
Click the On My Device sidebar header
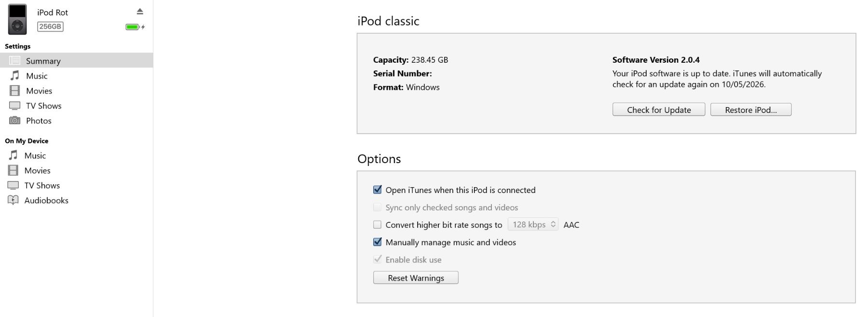27,140
